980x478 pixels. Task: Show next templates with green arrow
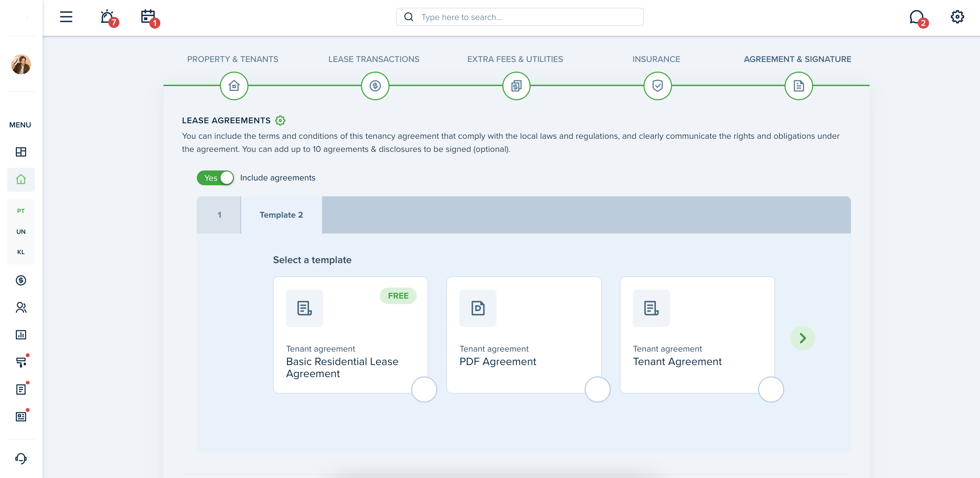(x=802, y=338)
